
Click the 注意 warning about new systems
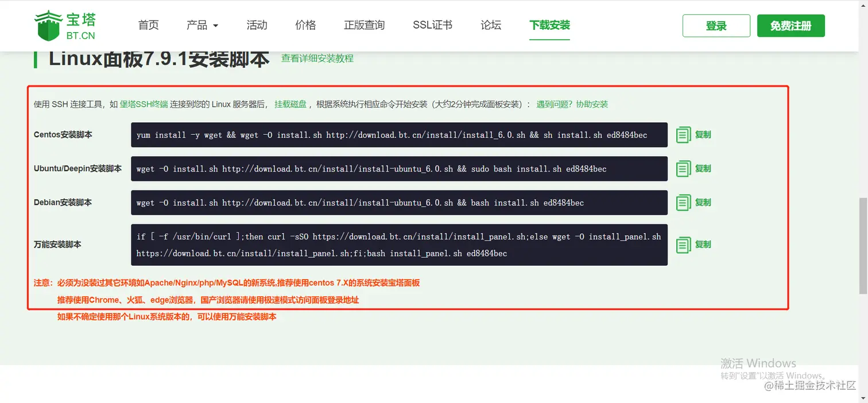tap(227, 283)
